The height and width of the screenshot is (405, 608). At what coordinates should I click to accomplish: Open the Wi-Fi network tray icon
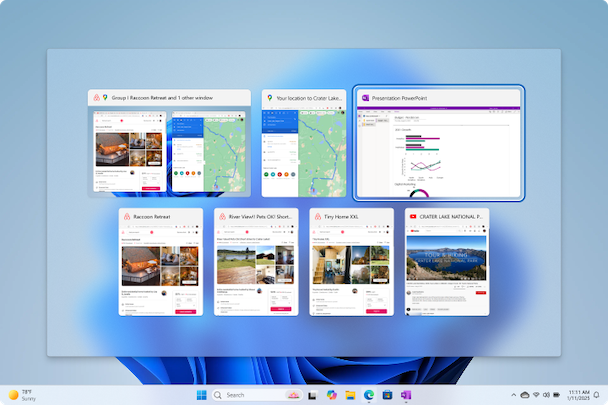536,395
